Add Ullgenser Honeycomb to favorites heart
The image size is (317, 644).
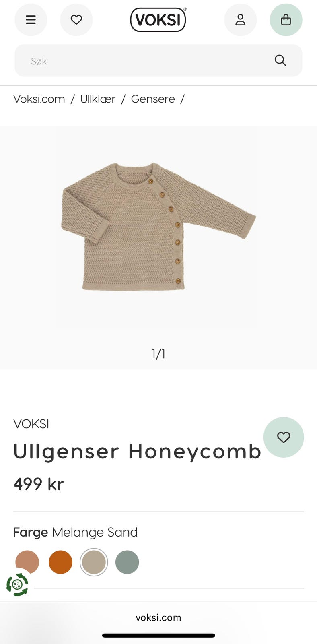point(284,437)
